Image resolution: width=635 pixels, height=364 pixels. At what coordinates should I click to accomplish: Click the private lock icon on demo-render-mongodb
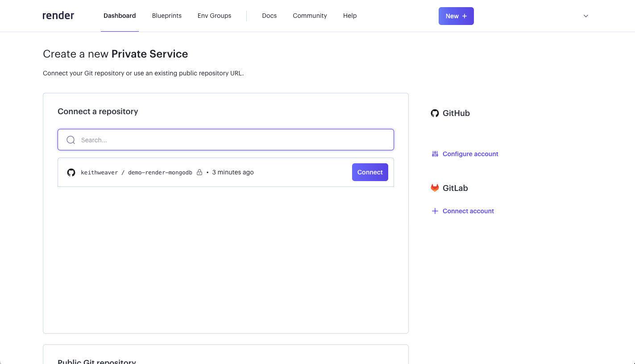point(199,173)
